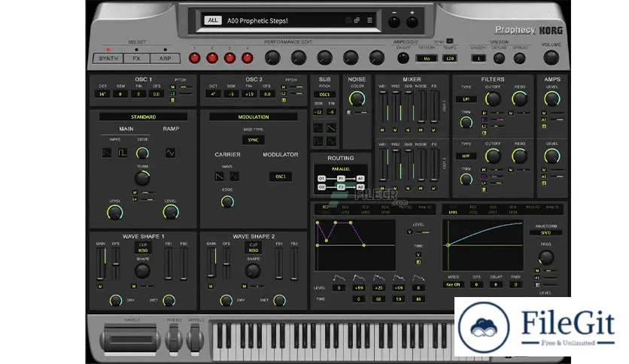The width and height of the screenshot is (629, 364).
Task: Click the ALL category button
Action: pyautogui.click(x=213, y=20)
